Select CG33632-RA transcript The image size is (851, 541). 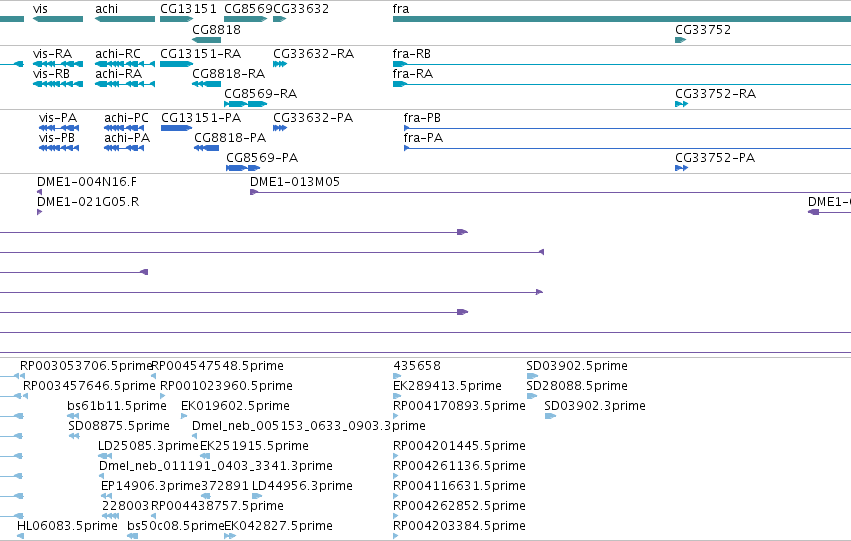(280, 64)
